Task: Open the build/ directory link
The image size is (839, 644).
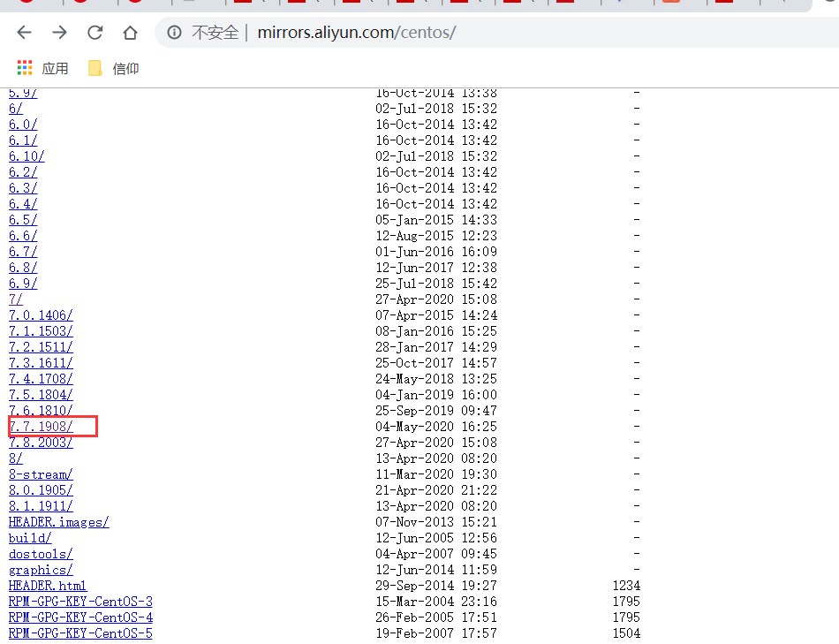Action: point(30,538)
